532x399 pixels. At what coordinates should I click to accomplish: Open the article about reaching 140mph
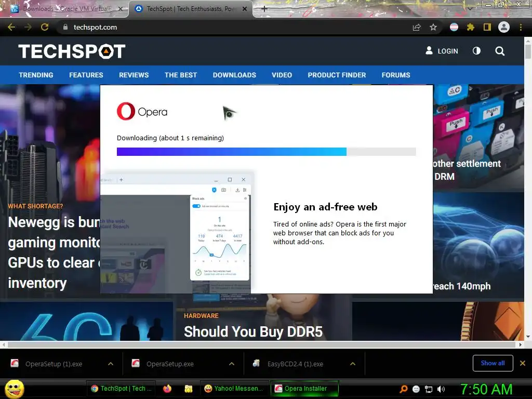462,286
